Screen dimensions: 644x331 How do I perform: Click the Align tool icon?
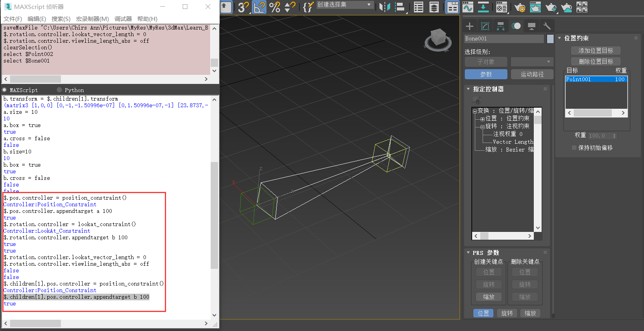(400, 7)
